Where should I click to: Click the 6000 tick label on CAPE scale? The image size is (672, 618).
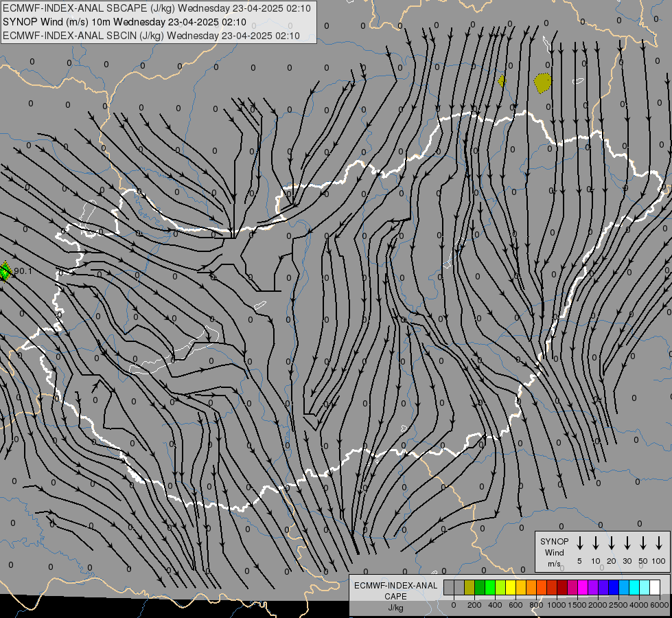660,605
